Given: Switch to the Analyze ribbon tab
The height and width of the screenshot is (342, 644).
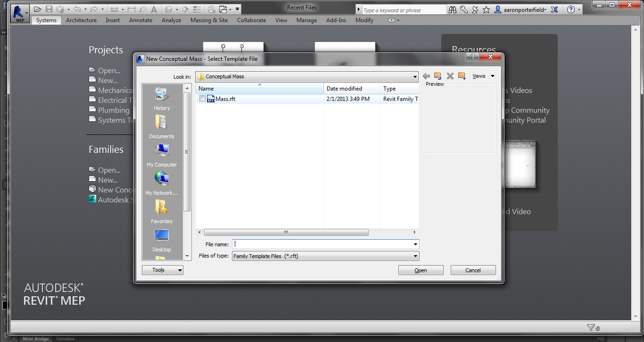Looking at the screenshot, I should point(171,20).
